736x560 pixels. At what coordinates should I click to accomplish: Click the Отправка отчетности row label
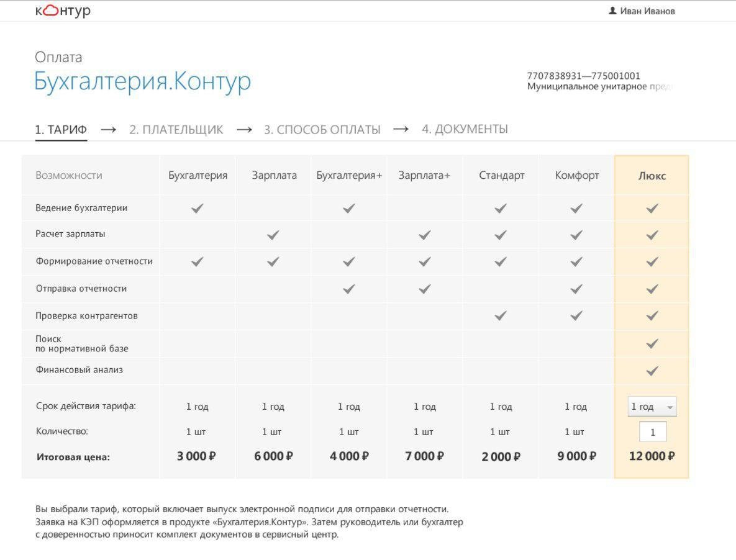(x=81, y=289)
